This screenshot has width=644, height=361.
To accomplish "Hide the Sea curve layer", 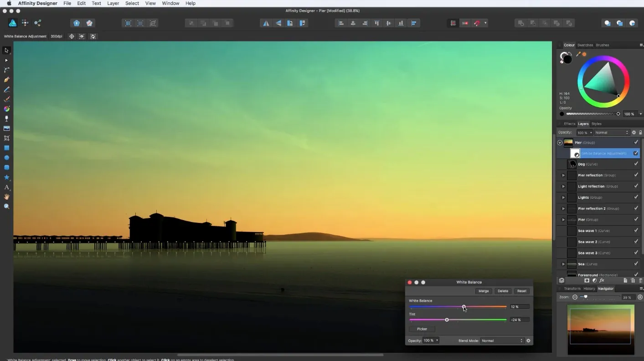I will 636,264.
